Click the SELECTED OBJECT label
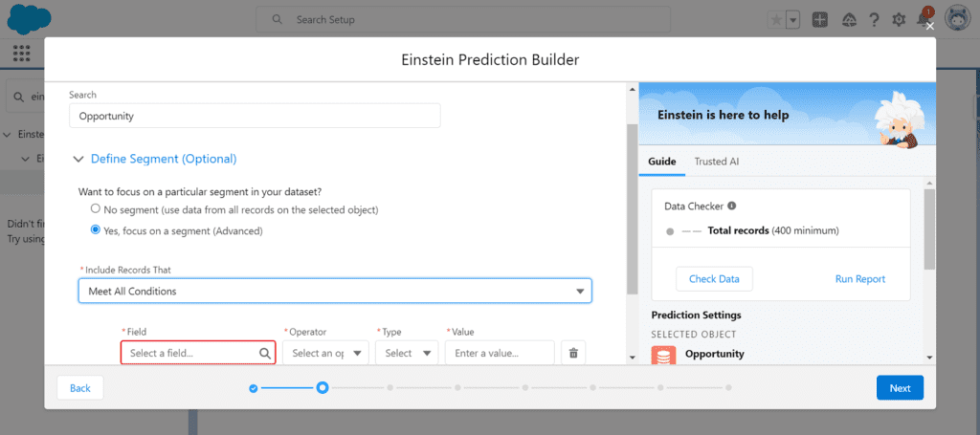980x435 pixels. 694,335
